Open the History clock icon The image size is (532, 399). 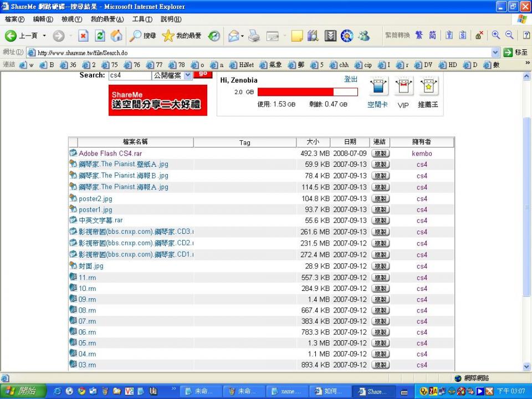tap(214, 35)
